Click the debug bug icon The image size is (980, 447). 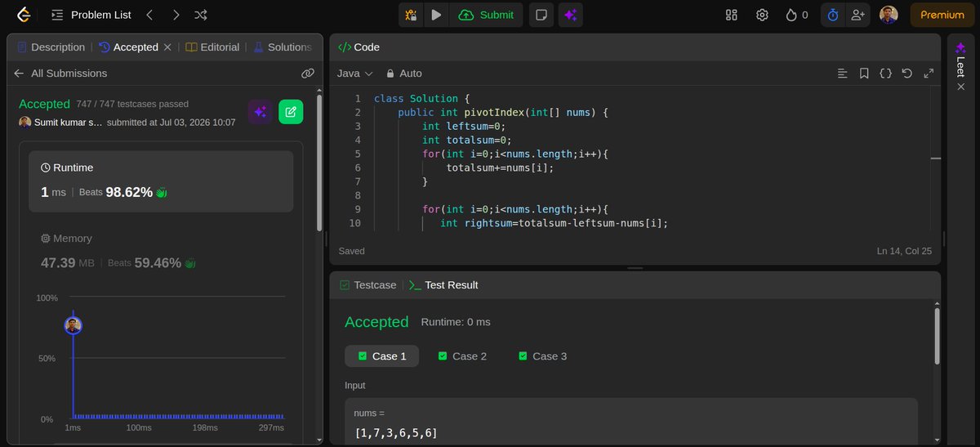point(411,15)
